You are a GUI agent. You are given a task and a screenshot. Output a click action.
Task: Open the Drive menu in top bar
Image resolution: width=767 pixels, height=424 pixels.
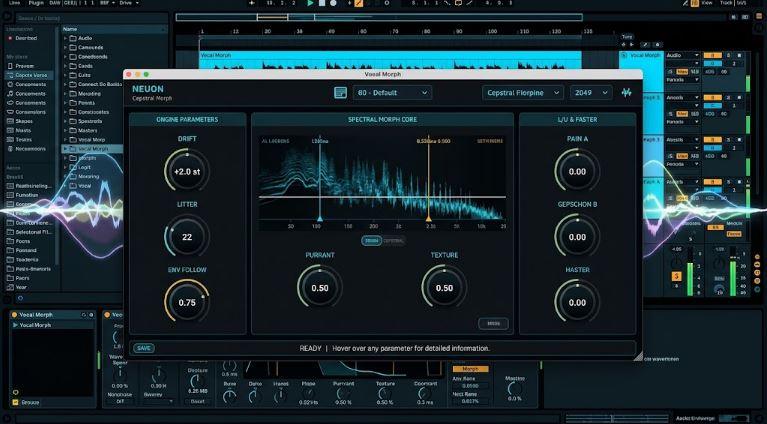129,3
